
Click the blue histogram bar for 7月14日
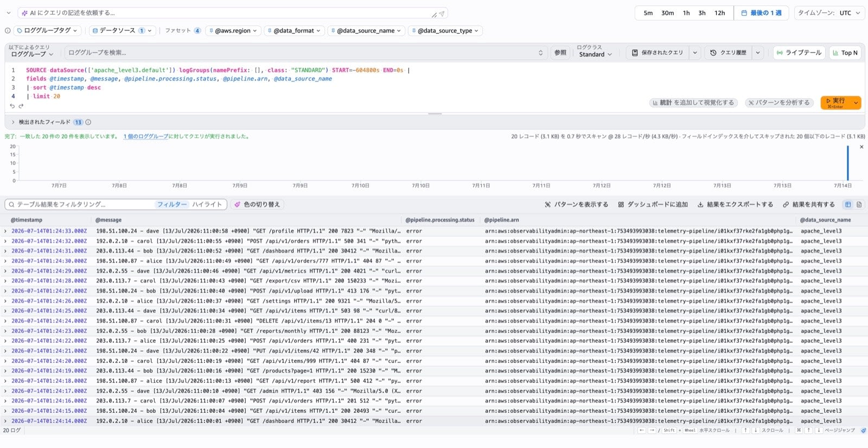[847, 163]
